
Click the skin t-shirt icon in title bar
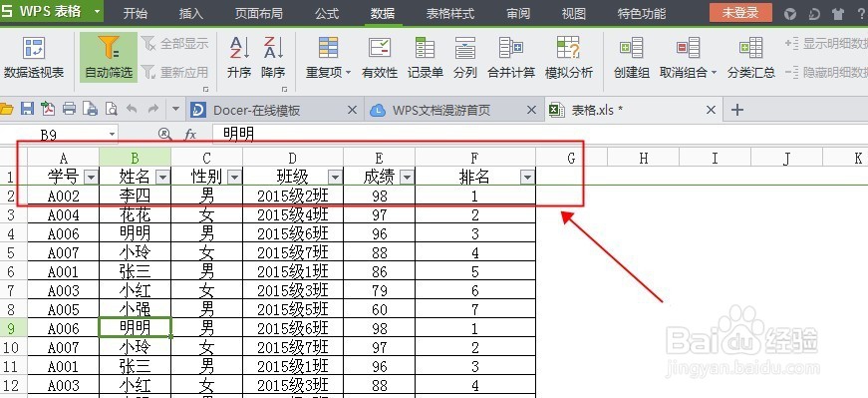point(838,13)
